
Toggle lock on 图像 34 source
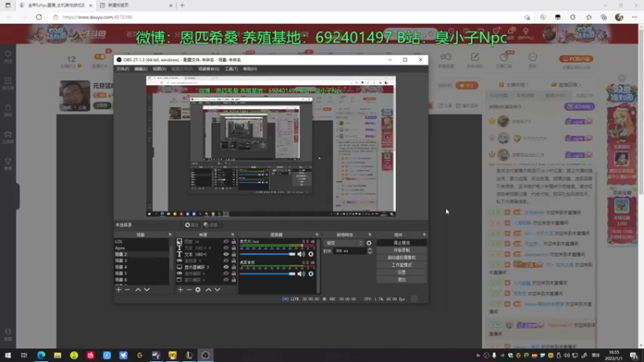pyautogui.click(x=233, y=242)
